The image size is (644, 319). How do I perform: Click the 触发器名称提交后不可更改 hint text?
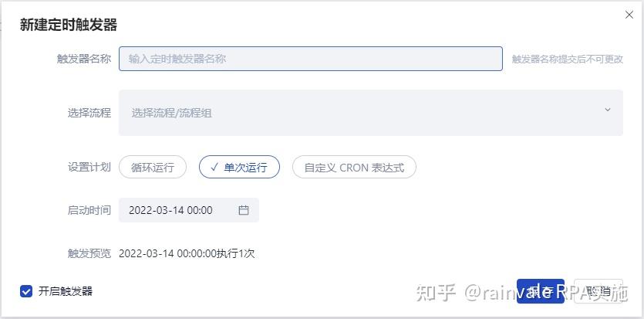(x=567, y=59)
